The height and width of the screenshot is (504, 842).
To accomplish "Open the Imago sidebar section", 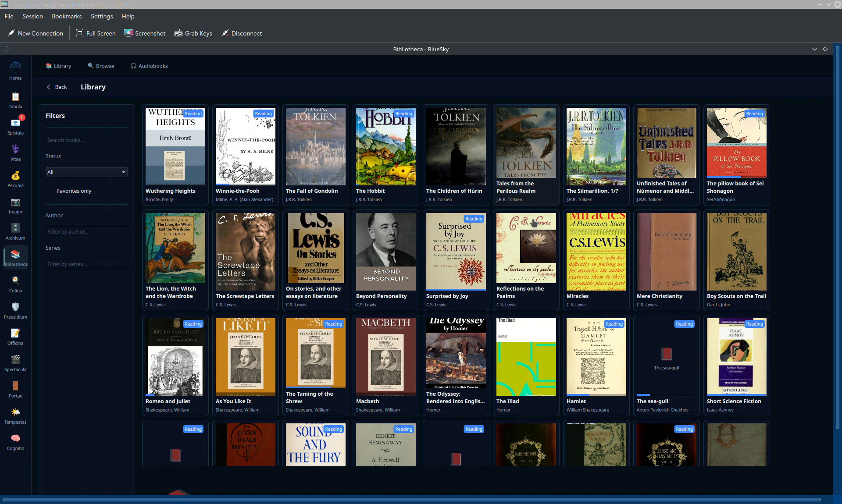I will click(15, 204).
